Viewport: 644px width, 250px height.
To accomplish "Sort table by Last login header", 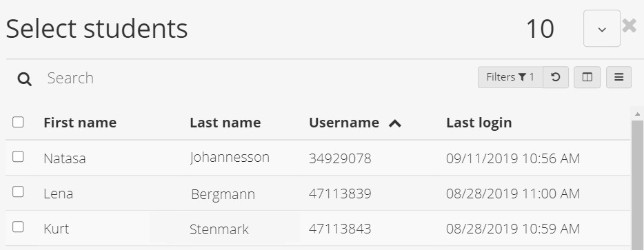I will pos(479,123).
